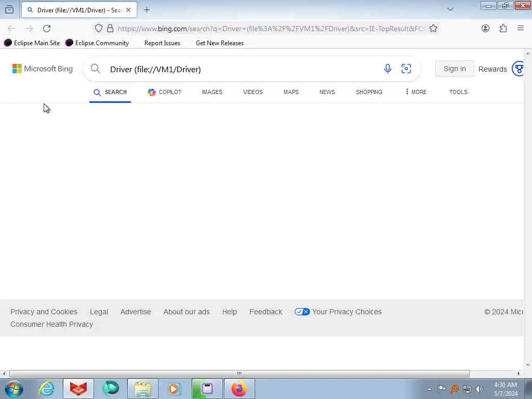Screen dimensions: 532x399
Task: Open the TOOLS option
Action: [x=458, y=92]
